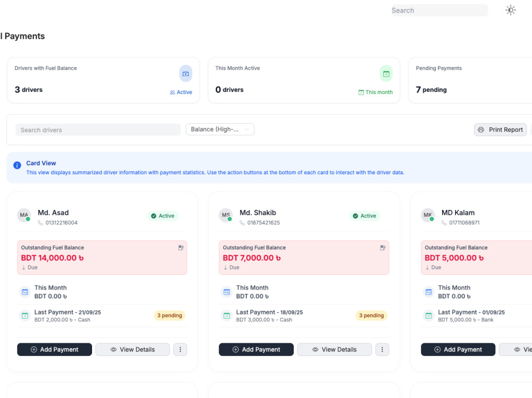Click the BDT 7,000.00 outstanding balance

coord(252,258)
